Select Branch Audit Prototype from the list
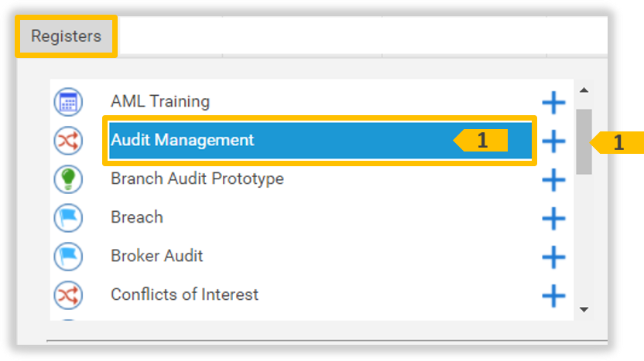 point(197,179)
